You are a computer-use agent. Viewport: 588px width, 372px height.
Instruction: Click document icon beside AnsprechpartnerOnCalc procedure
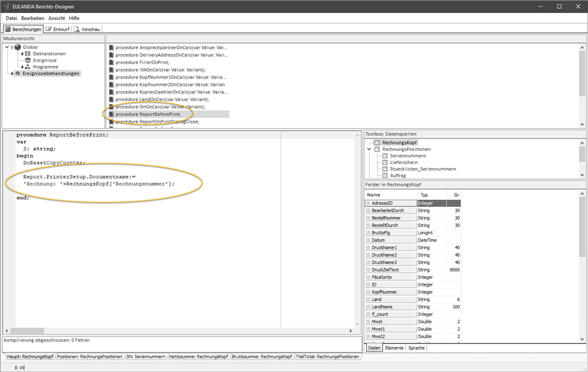coord(111,48)
